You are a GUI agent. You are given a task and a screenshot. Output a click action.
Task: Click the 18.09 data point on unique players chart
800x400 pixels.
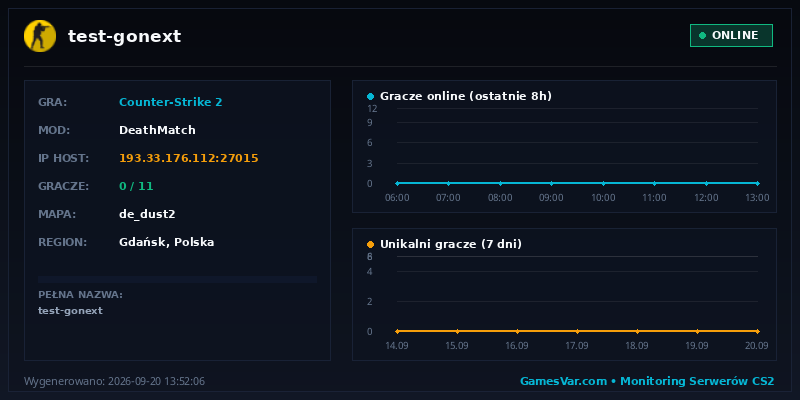tap(637, 331)
